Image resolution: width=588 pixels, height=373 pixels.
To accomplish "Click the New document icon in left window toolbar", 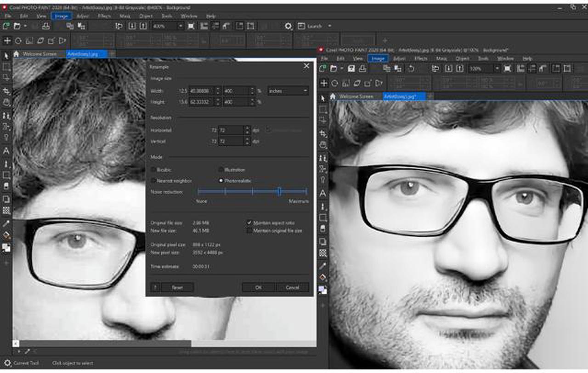I will (7, 26).
